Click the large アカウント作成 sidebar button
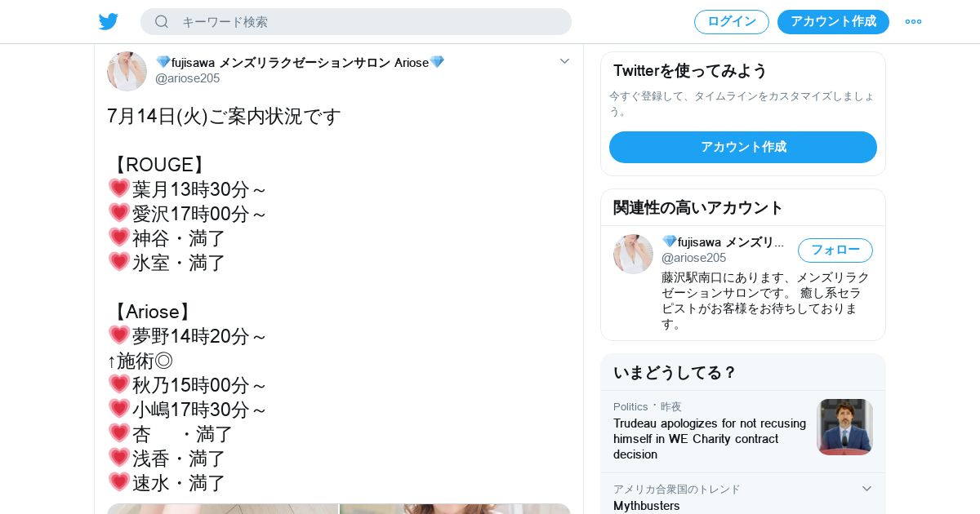Viewport: 980px width, 514px height. [743, 147]
